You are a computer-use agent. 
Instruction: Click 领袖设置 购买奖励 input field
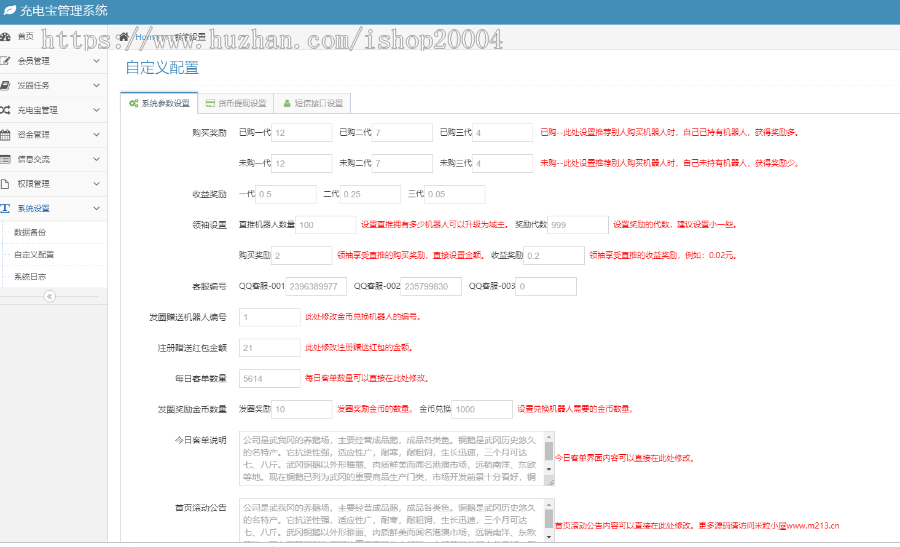click(x=302, y=255)
